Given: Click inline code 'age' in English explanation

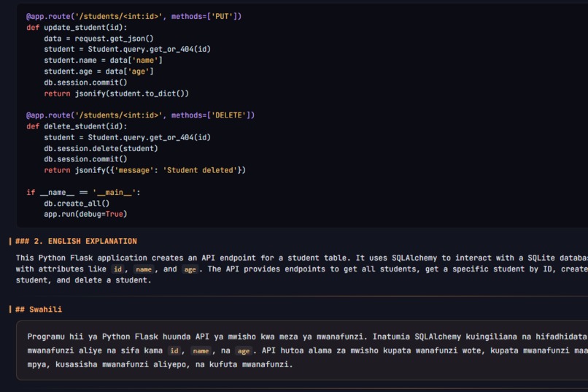Looking at the screenshot, I should 190,269.
